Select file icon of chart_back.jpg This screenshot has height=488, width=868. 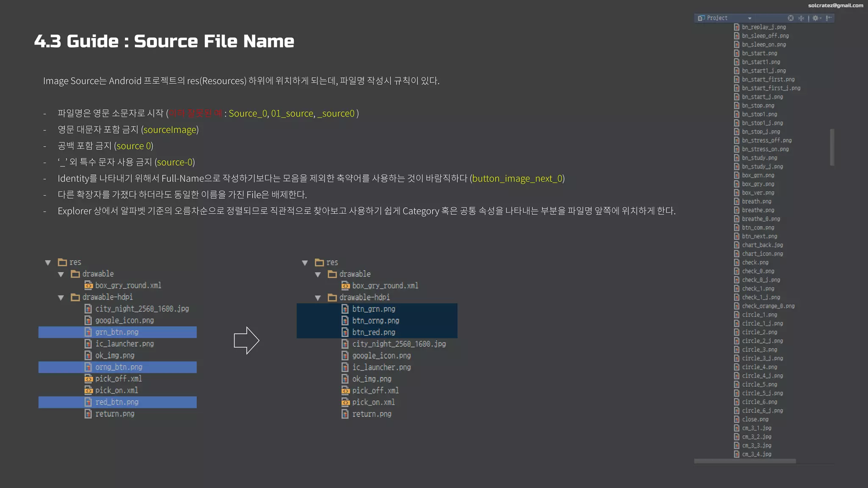pyautogui.click(x=737, y=245)
